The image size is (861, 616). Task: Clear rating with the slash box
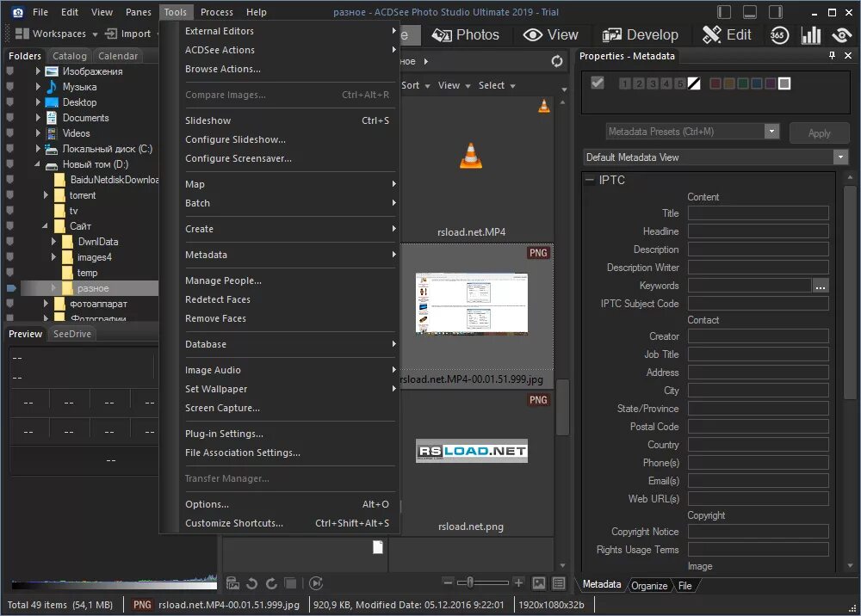coord(694,83)
